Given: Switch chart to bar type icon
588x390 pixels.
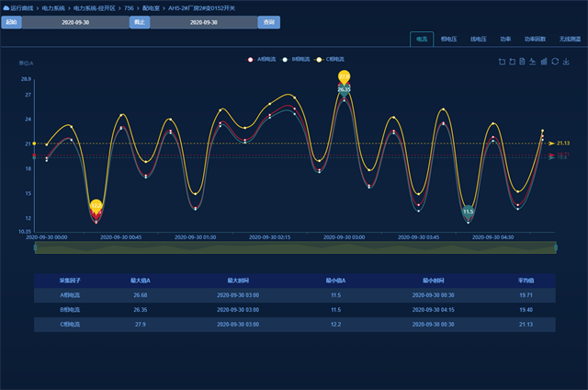Looking at the screenshot, I should click(544, 62).
